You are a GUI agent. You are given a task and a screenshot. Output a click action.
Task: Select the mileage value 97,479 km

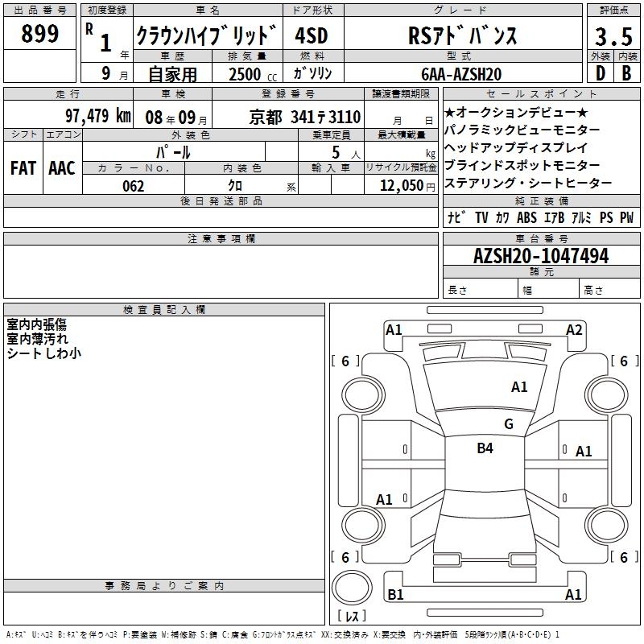pyautogui.click(x=97, y=116)
